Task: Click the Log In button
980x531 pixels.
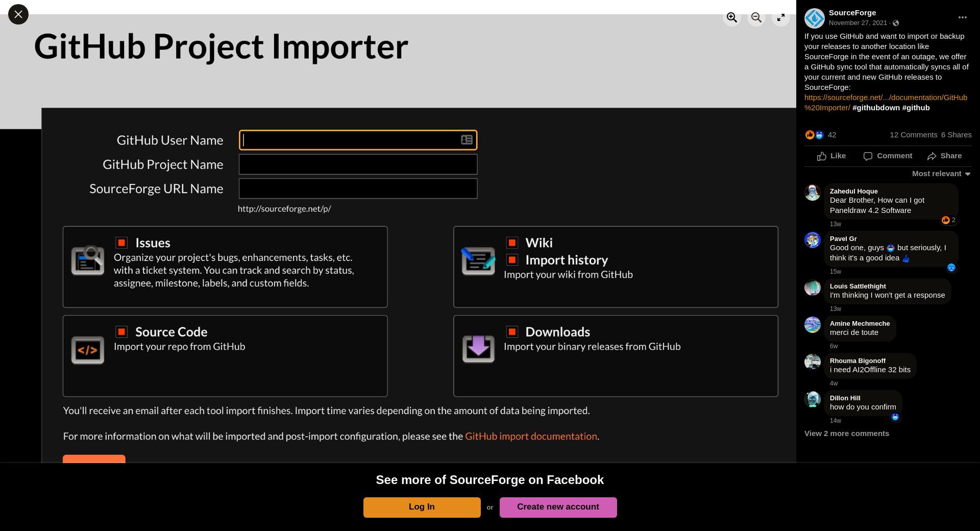Action: coord(422,508)
